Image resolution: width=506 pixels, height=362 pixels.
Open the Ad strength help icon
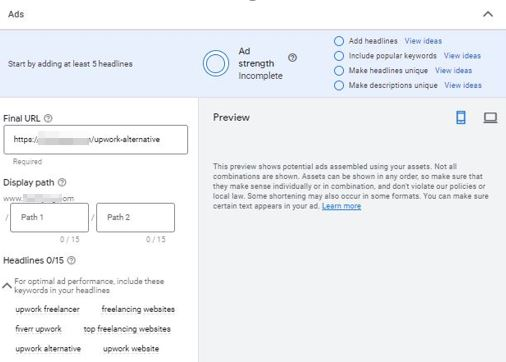click(x=292, y=58)
